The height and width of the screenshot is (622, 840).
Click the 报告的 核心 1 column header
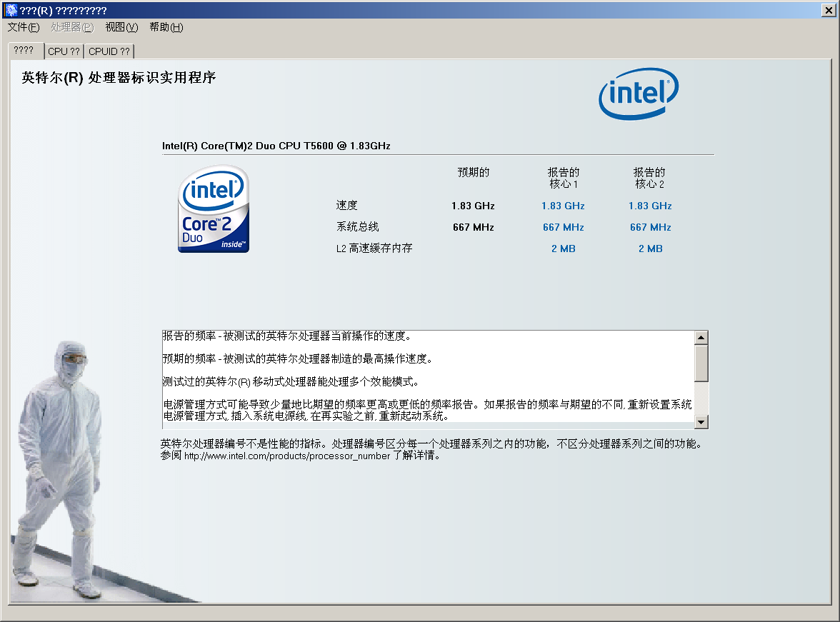click(563, 178)
